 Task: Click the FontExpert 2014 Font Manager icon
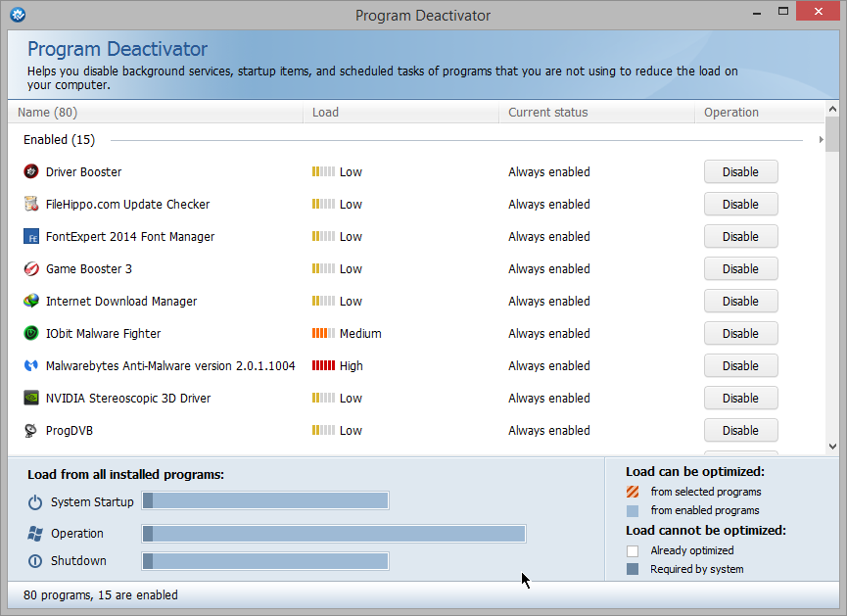[x=31, y=237]
